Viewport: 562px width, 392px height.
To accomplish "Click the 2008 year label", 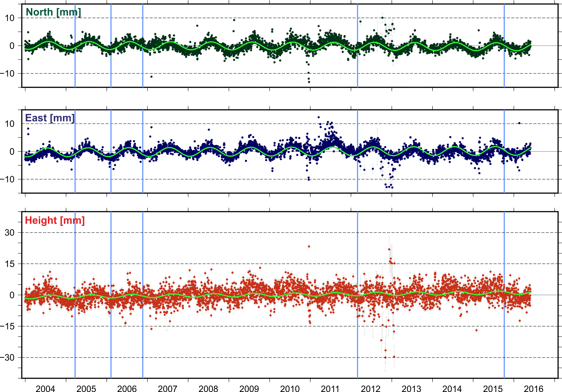I will coord(208,389).
